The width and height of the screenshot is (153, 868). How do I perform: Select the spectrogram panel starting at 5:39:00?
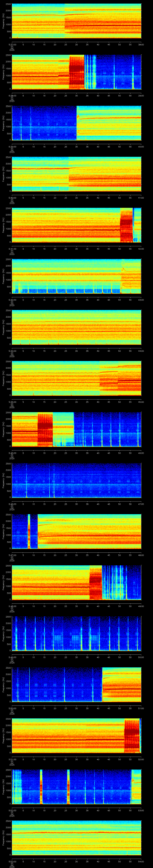pyautogui.click(x=77, y=123)
